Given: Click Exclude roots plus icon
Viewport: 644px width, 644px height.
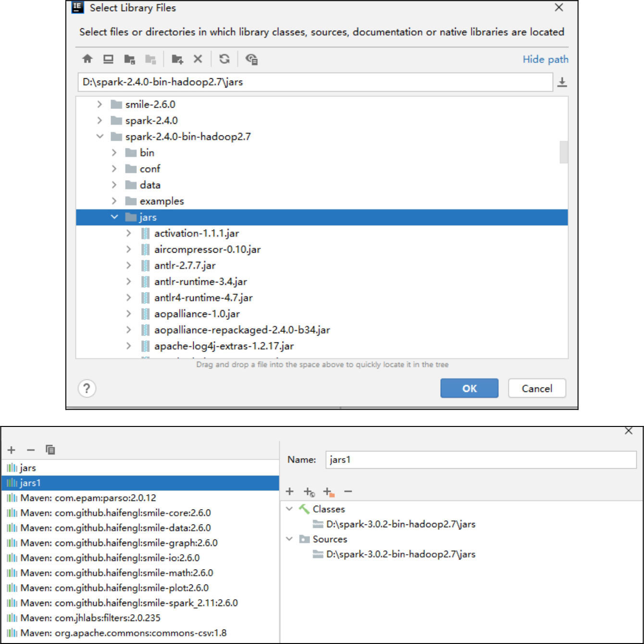Looking at the screenshot, I should tap(329, 492).
